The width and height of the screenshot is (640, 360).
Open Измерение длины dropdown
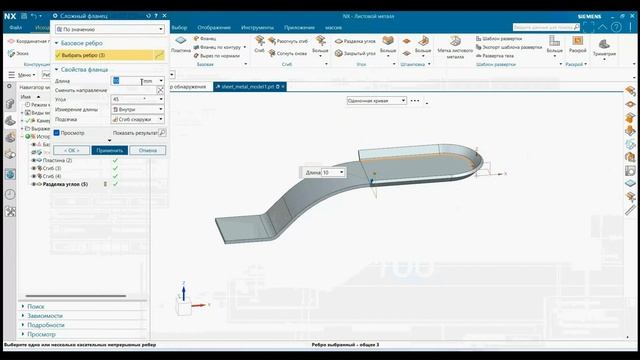pos(138,109)
